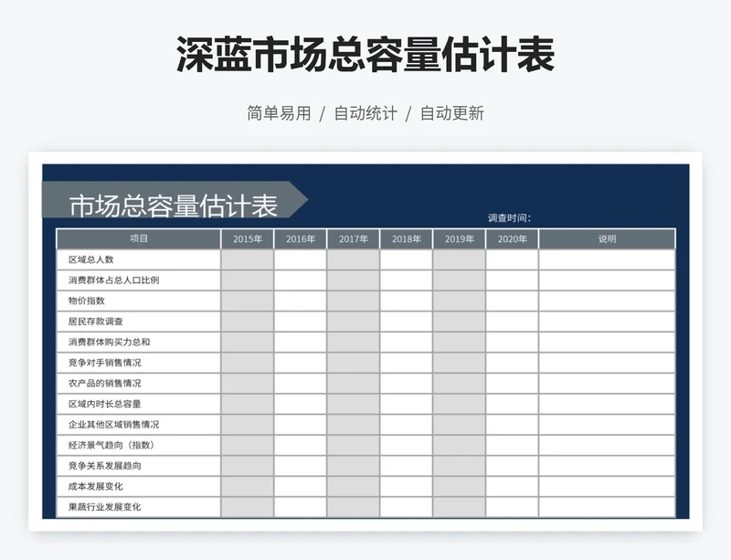Click the 2017年 cell for 居民存款调查
Screen dimensions: 731x560
coord(354,322)
